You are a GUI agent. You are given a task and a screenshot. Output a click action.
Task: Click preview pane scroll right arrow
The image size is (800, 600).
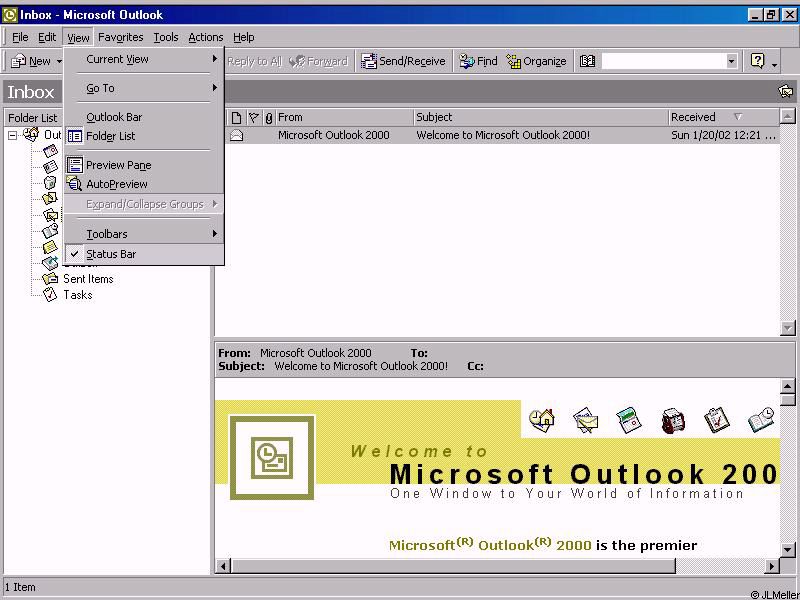[772, 566]
